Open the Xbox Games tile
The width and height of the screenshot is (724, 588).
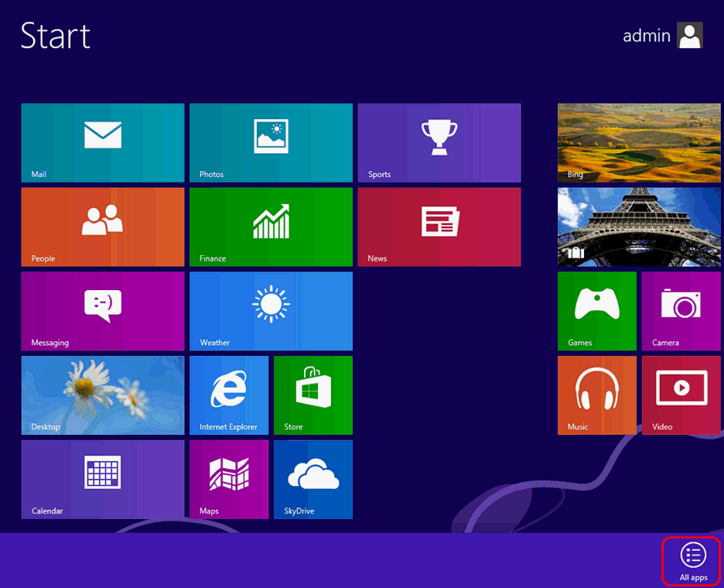coord(597,311)
